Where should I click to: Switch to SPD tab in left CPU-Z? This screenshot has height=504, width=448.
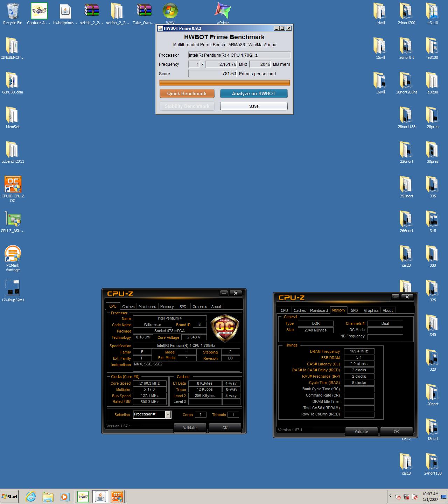183,306
